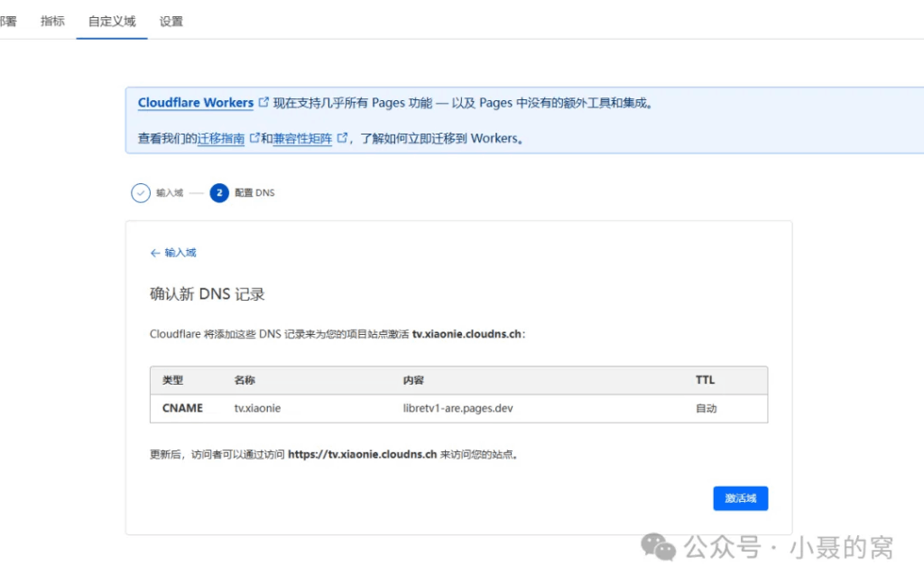Image resolution: width=924 pixels, height=585 pixels.
Task: Click the 类型 column header
Action: click(x=172, y=380)
